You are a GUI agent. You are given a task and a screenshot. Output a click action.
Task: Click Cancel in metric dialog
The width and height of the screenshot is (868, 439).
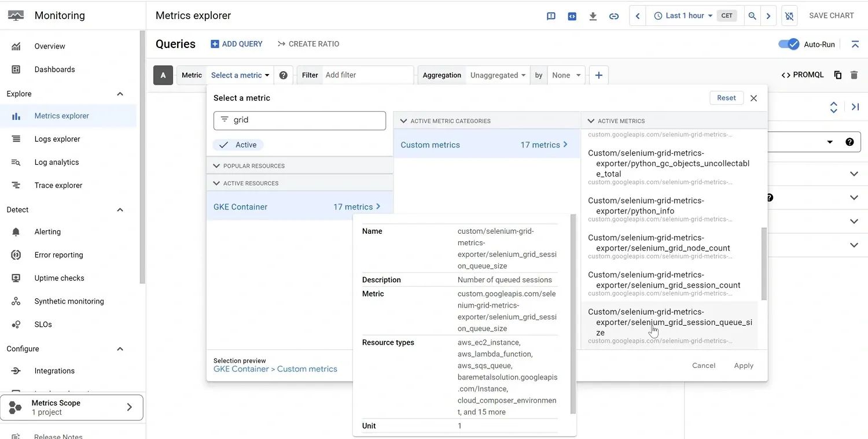704,366
